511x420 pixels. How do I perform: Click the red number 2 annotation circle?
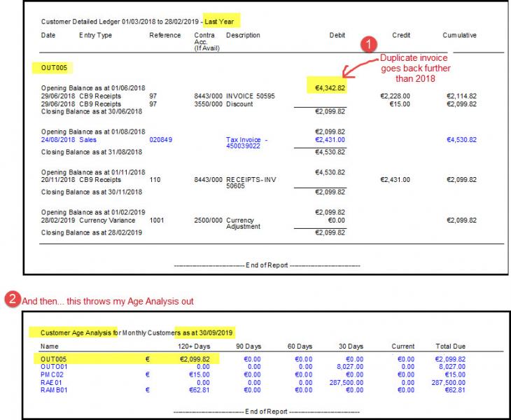coord(12,300)
